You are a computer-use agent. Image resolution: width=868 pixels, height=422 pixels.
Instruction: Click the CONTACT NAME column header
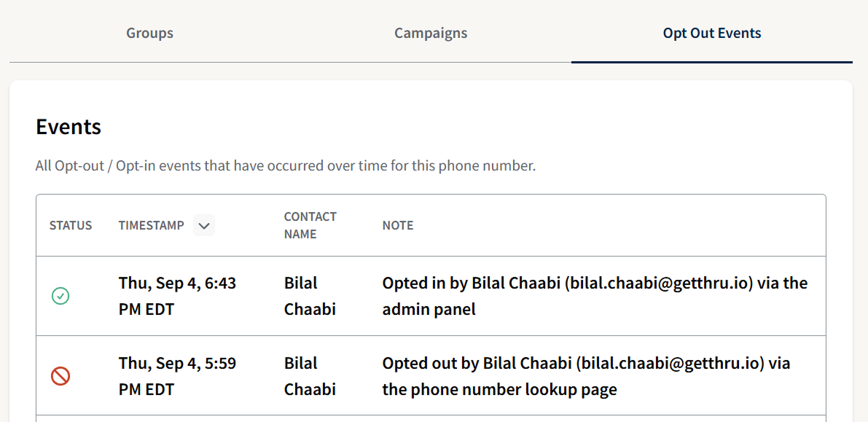click(x=310, y=225)
